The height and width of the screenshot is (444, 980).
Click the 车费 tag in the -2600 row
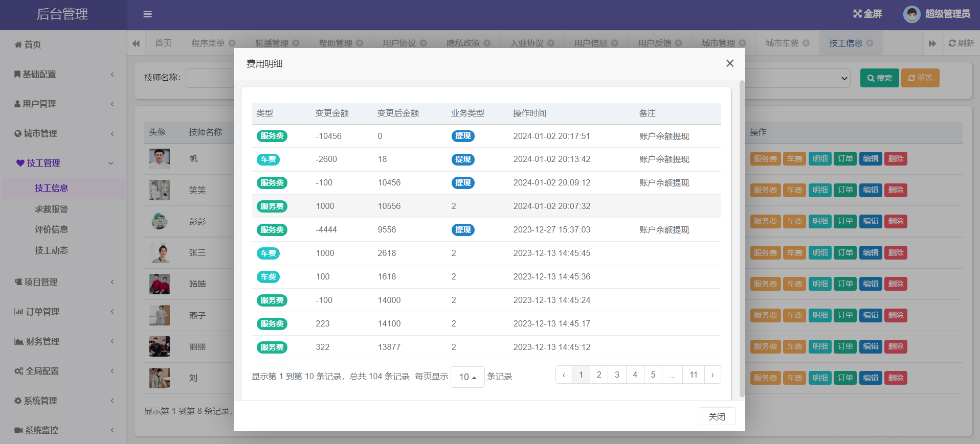click(268, 159)
